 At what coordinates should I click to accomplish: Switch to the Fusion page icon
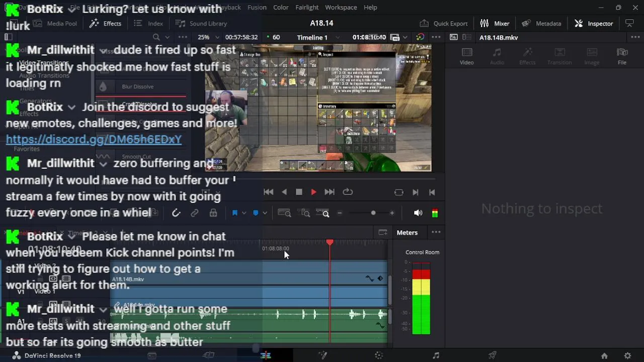tap(323, 355)
